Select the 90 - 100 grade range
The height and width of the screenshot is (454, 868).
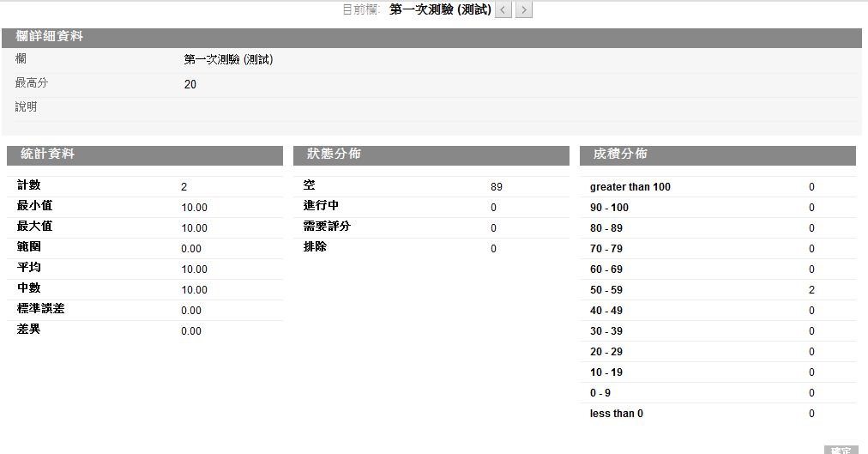(609, 208)
